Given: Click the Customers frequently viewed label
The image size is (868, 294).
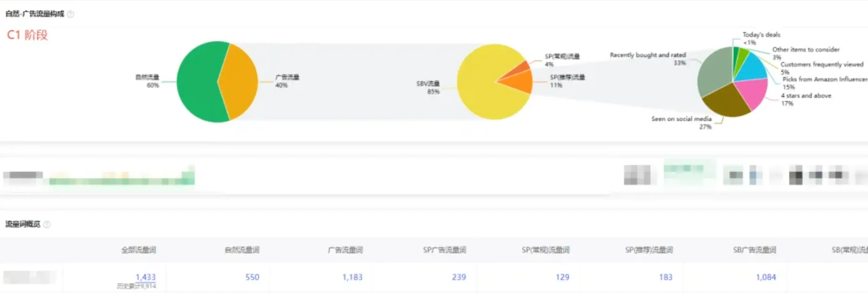Looking at the screenshot, I should tap(822, 68).
